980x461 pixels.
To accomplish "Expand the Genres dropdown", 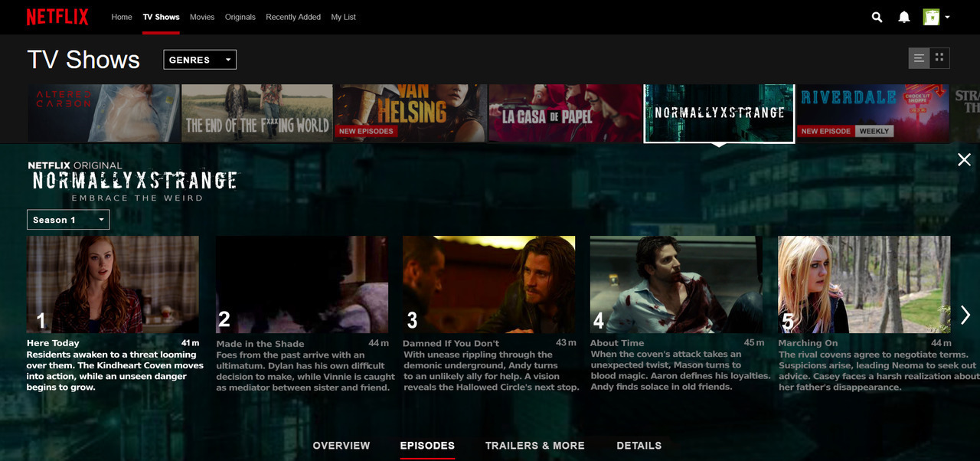I will (x=200, y=60).
